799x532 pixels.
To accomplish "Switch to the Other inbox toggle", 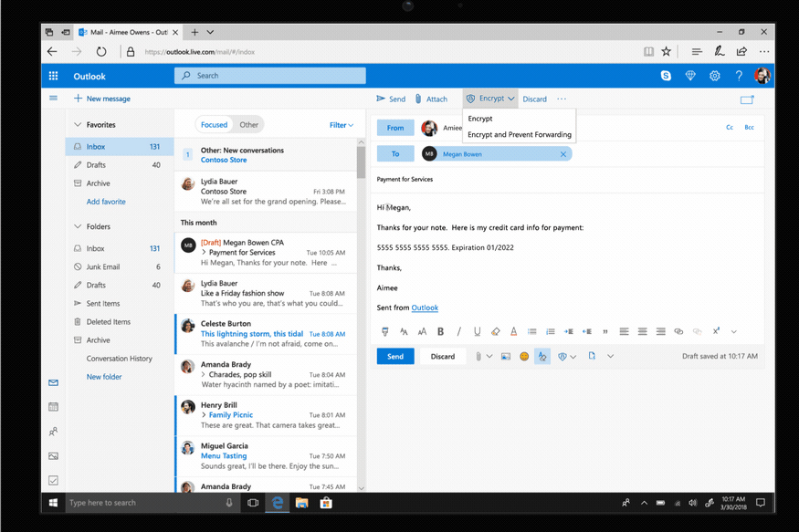I will point(248,125).
